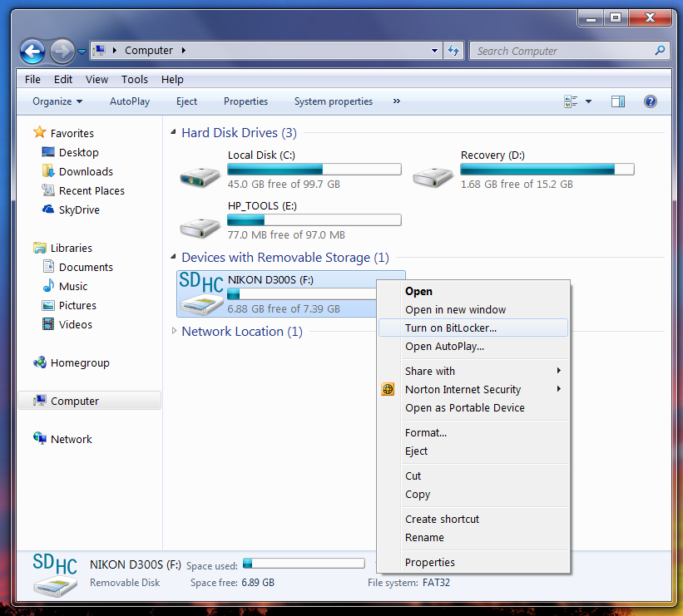Open the Organize dropdown menu

(x=57, y=101)
